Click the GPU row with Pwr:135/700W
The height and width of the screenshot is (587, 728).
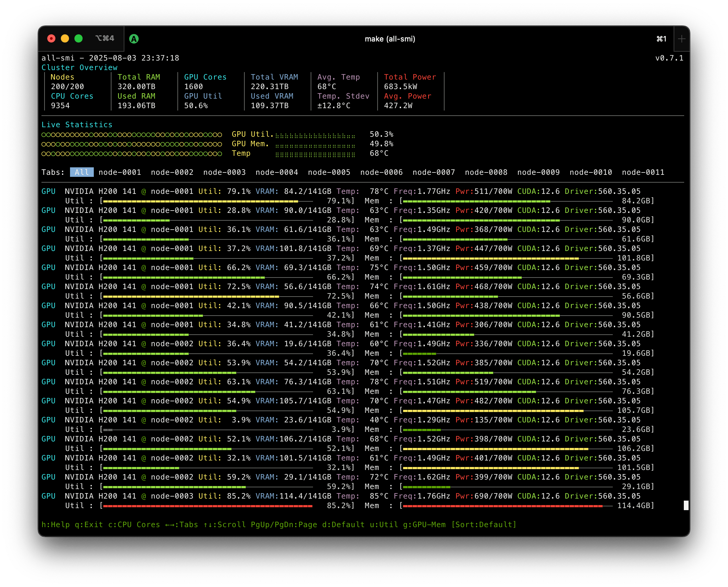click(341, 420)
